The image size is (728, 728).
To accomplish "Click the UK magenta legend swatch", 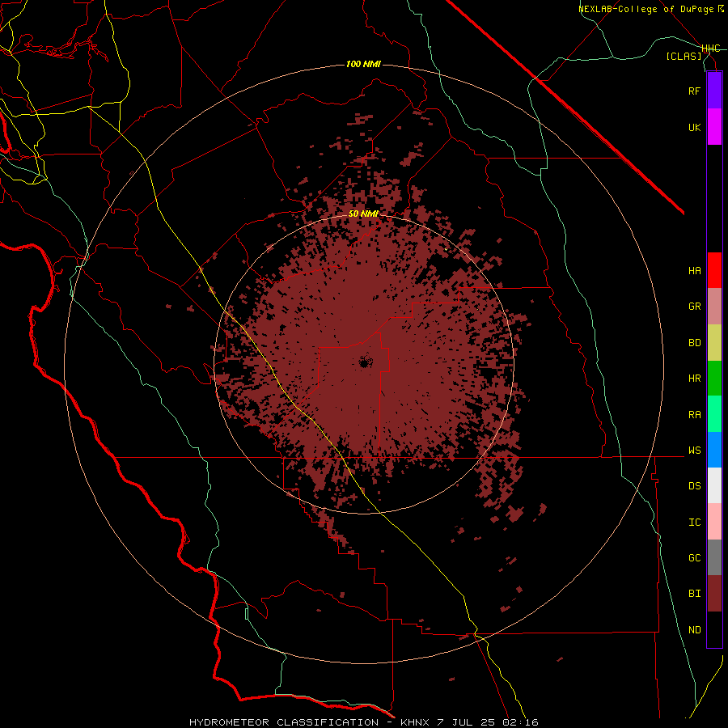I will 714,127.
